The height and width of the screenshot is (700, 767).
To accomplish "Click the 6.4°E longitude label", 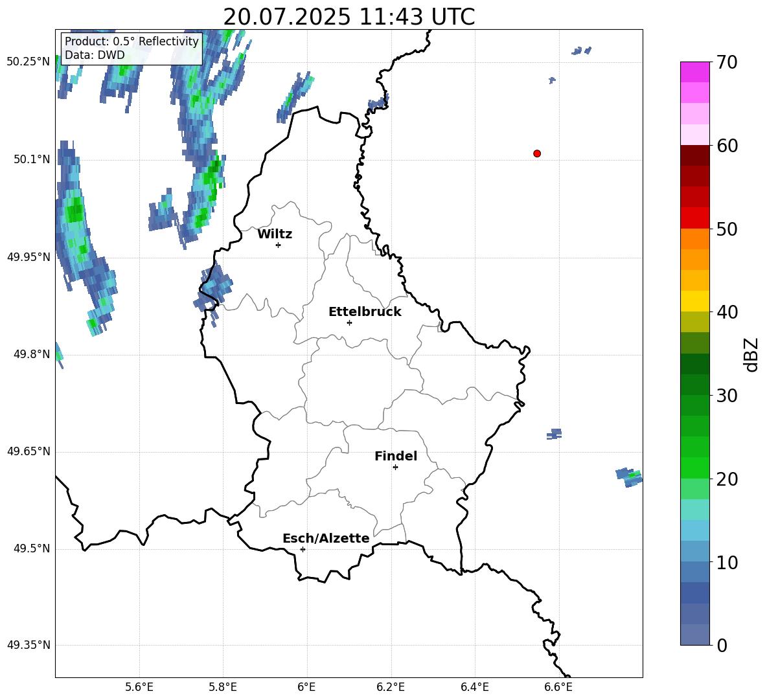I will click(475, 687).
